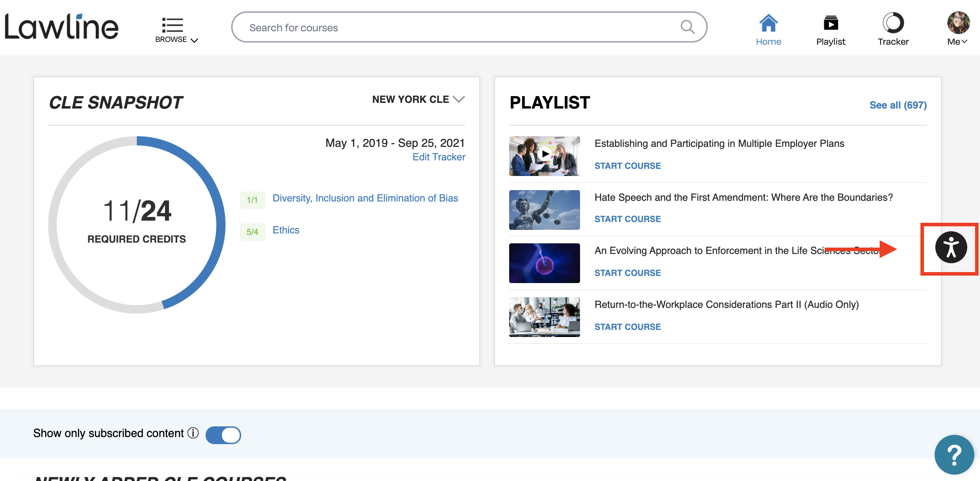This screenshot has height=481, width=980.
Task: Open the Tracker circular icon
Action: click(893, 23)
